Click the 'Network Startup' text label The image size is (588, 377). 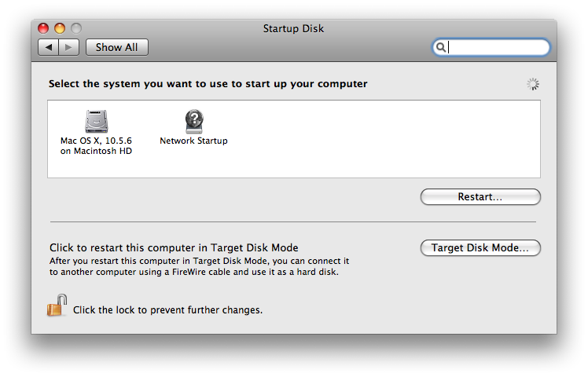(193, 141)
